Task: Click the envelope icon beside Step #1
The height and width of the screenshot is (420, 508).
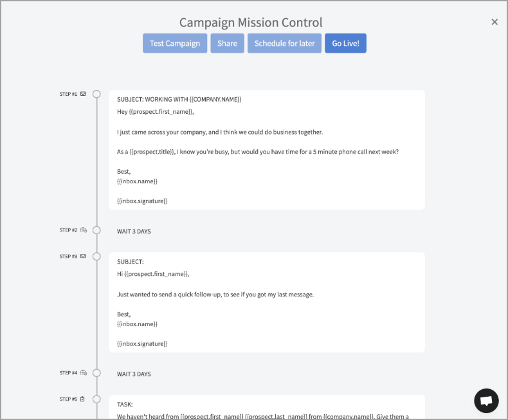Action: 83,94
